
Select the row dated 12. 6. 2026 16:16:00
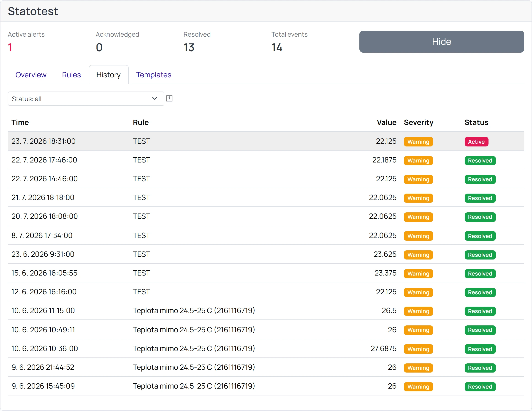[x=266, y=292]
